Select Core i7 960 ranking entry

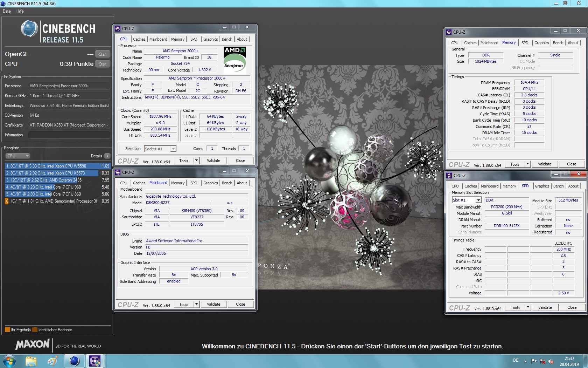[57, 187]
